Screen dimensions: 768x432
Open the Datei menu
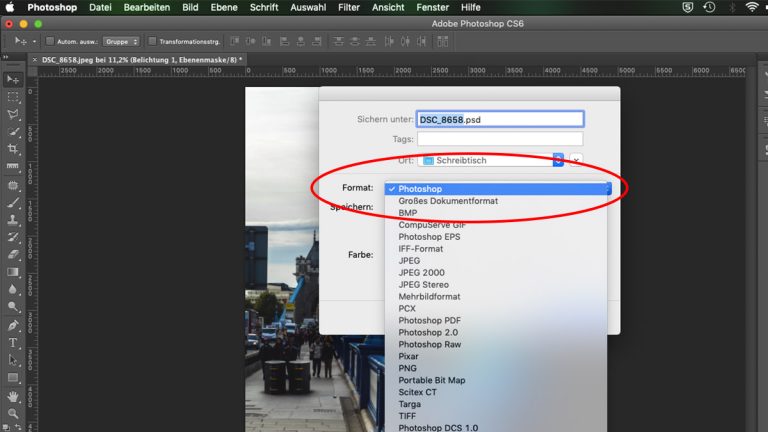101,7
